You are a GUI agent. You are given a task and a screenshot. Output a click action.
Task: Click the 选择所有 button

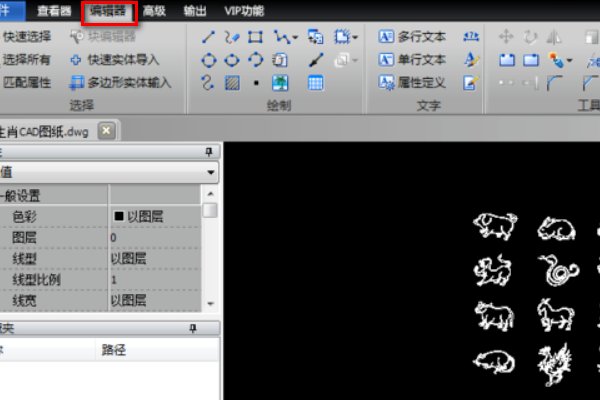[27, 60]
